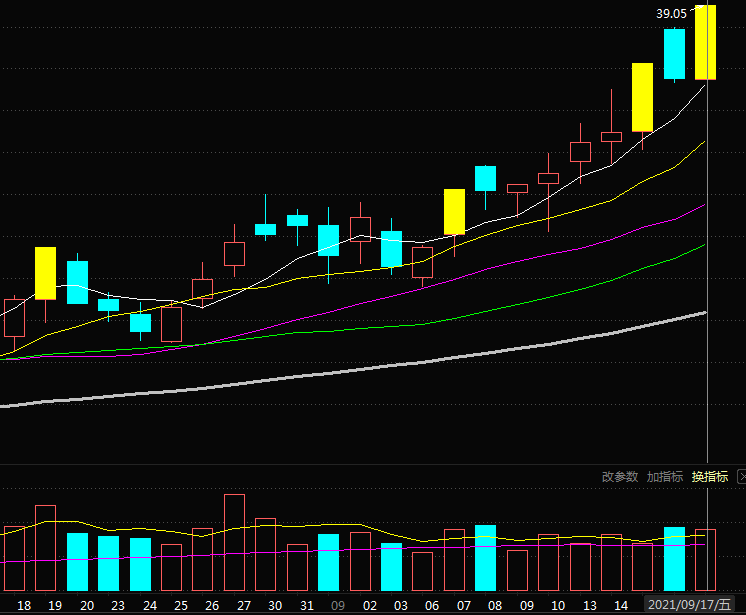This screenshot has width=746, height=615.
Task: Select the cyan candlestick for the 24th
Action: tap(140, 323)
